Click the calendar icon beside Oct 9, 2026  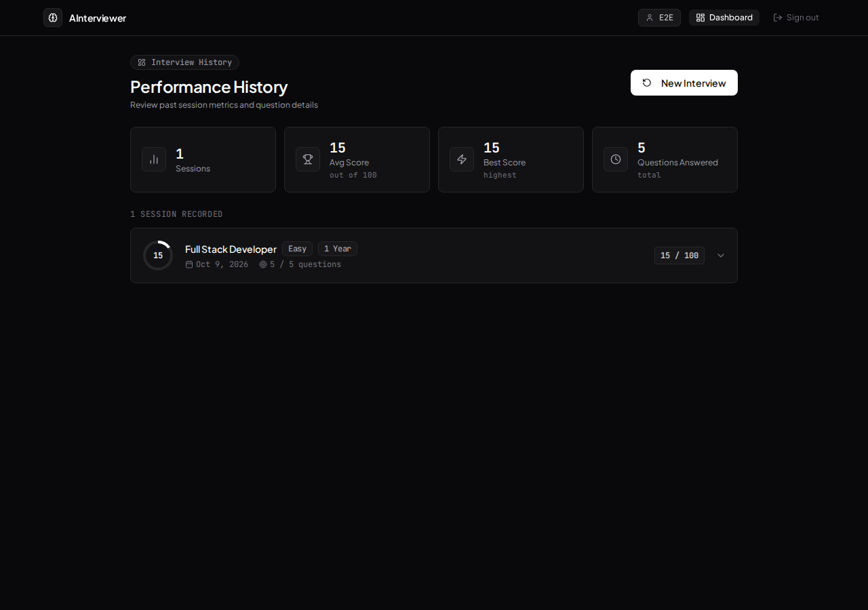(x=189, y=264)
